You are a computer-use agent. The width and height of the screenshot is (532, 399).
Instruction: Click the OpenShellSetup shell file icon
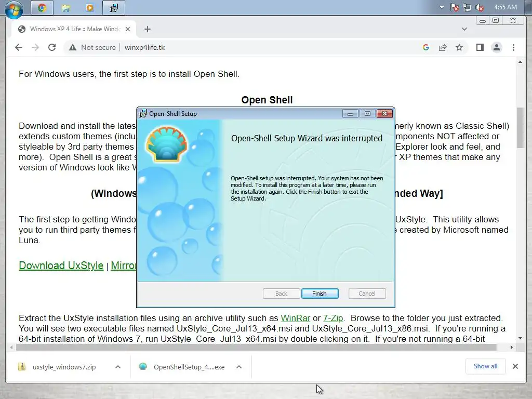[143, 366]
